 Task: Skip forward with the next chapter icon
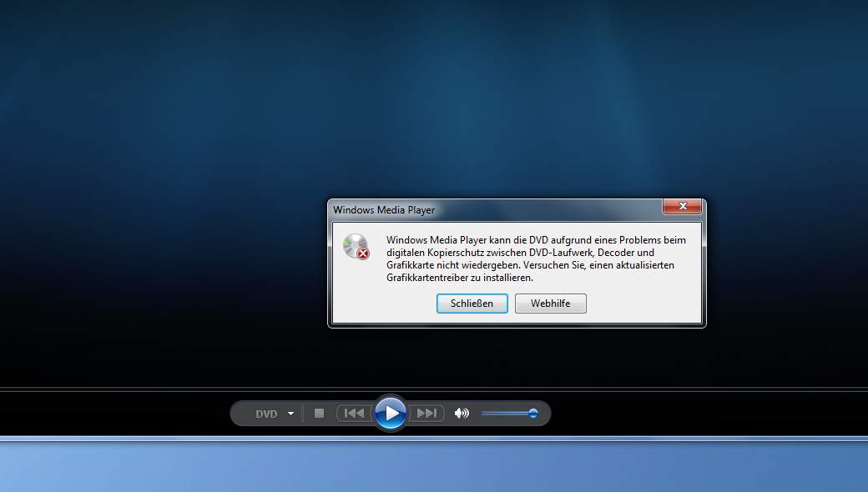(x=426, y=412)
